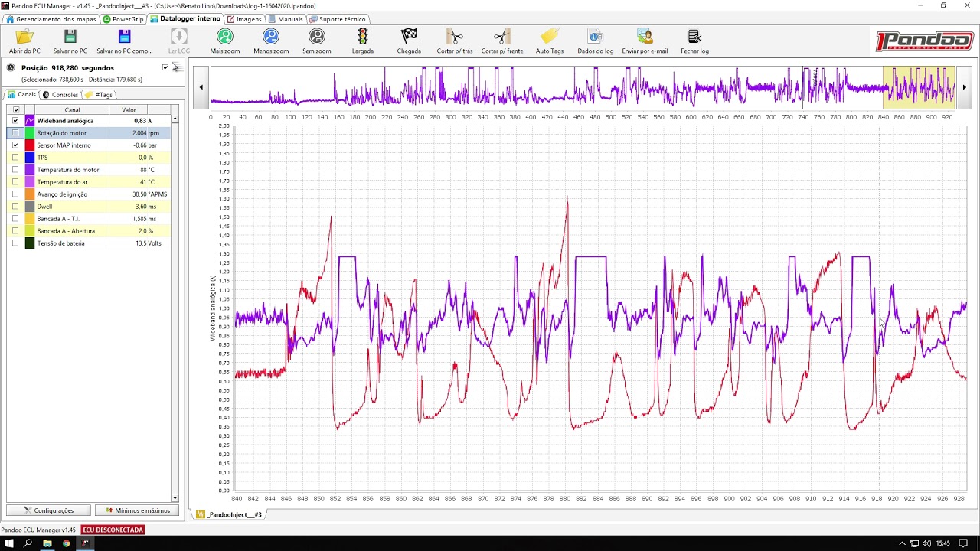Save log with Salvar no PC
Screen dimensions: 980x551
[x=70, y=41]
